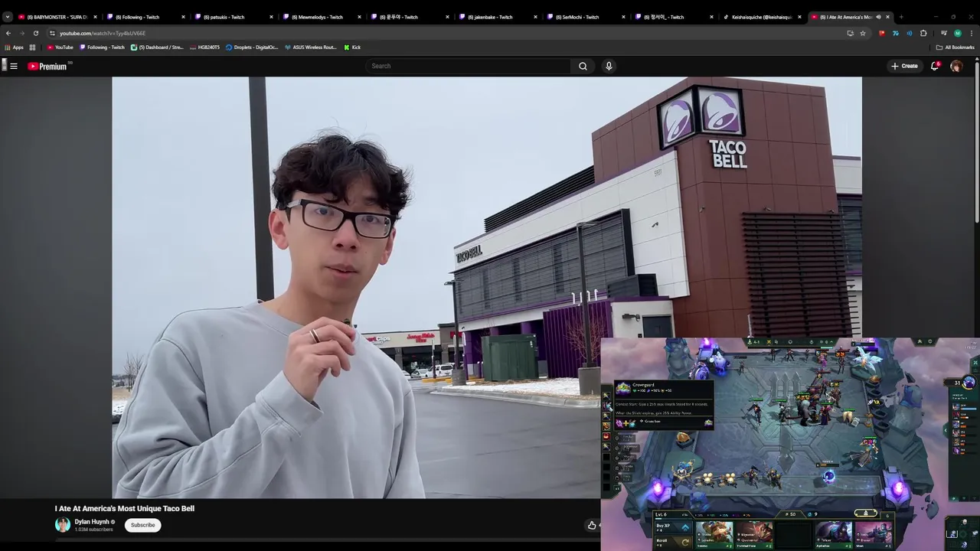Start voice search with the microphone
The image size is (980, 551).
[x=609, y=66]
